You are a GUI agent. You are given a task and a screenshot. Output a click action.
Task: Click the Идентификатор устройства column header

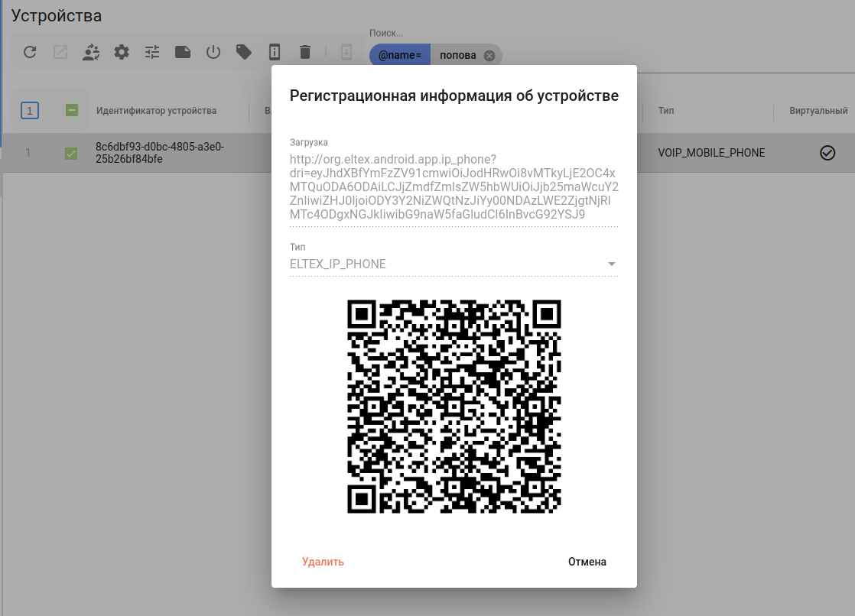click(157, 111)
